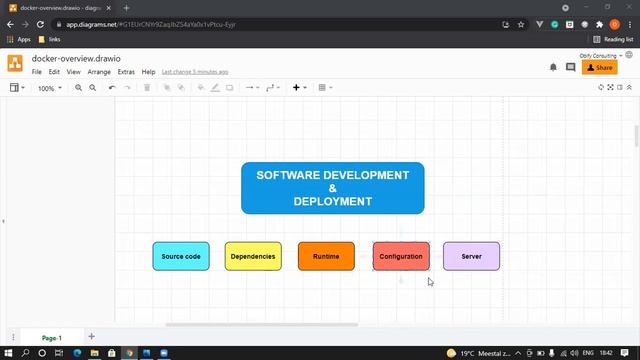Open the Windows Start menu
640x360 pixels.
[8, 353]
